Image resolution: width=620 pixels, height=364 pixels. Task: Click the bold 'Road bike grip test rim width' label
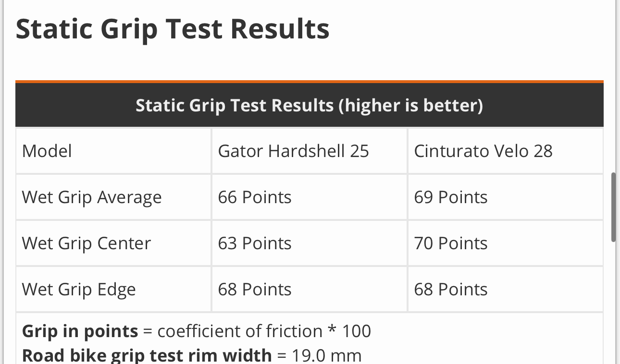(147, 355)
